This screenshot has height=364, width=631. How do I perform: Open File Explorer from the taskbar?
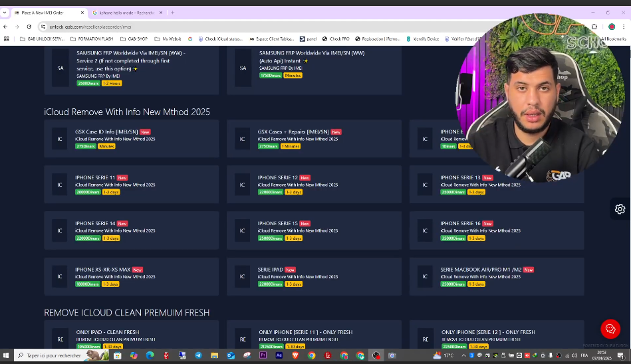[x=215, y=355]
